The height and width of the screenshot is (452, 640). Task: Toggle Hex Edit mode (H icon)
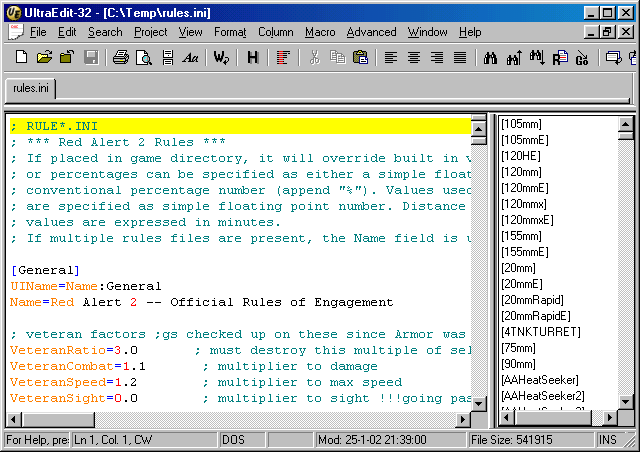point(252,58)
